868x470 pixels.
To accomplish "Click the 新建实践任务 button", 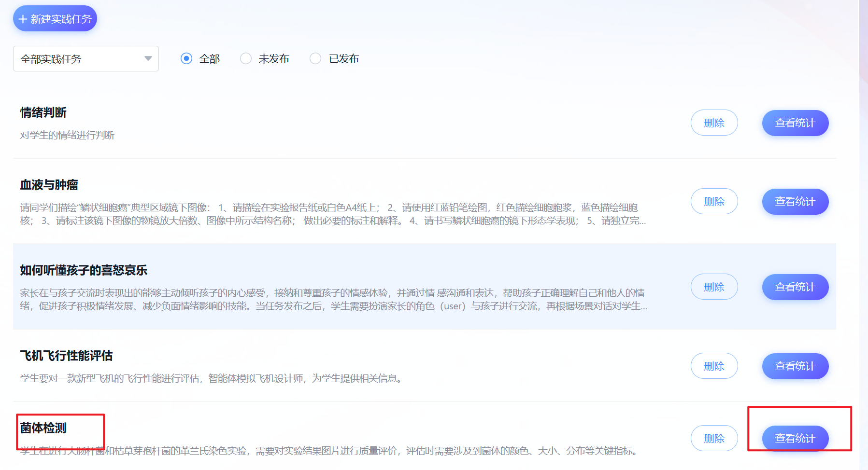I will tap(55, 19).
